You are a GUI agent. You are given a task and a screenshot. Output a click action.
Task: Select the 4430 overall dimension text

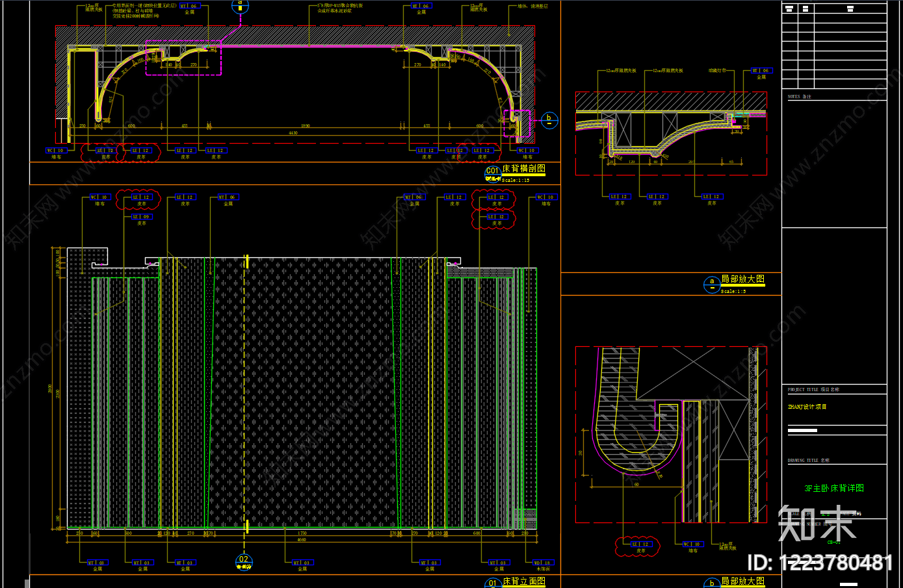(293, 133)
